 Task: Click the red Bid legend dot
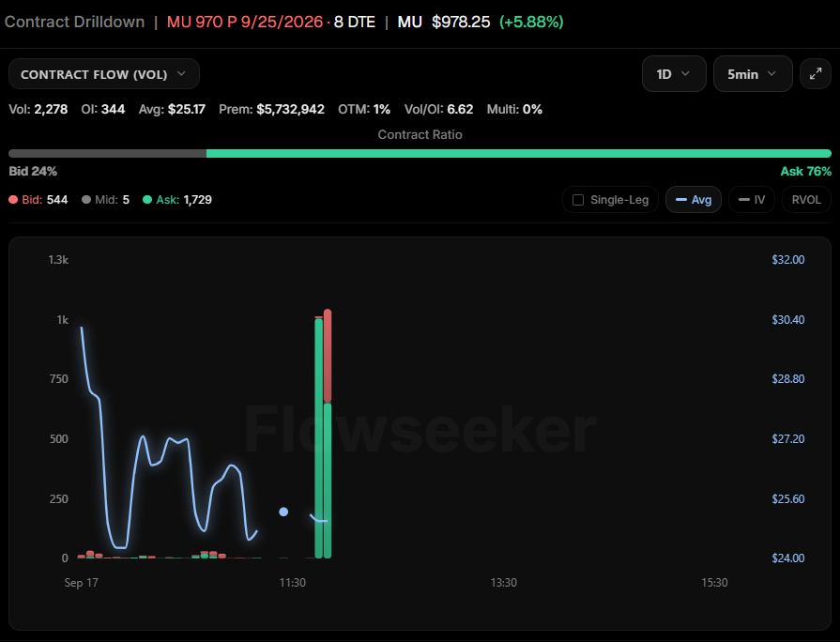[x=13, y=200]
